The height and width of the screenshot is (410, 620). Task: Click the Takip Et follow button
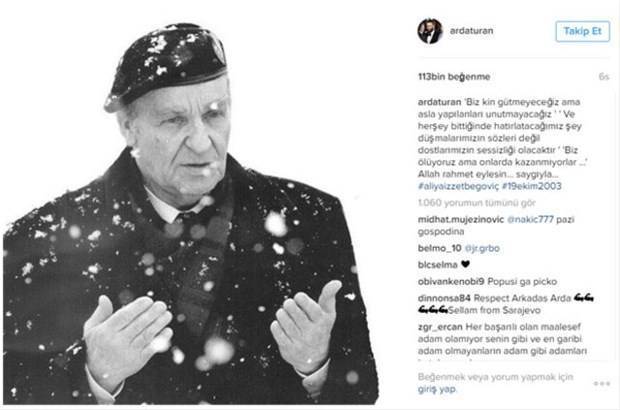582,31
